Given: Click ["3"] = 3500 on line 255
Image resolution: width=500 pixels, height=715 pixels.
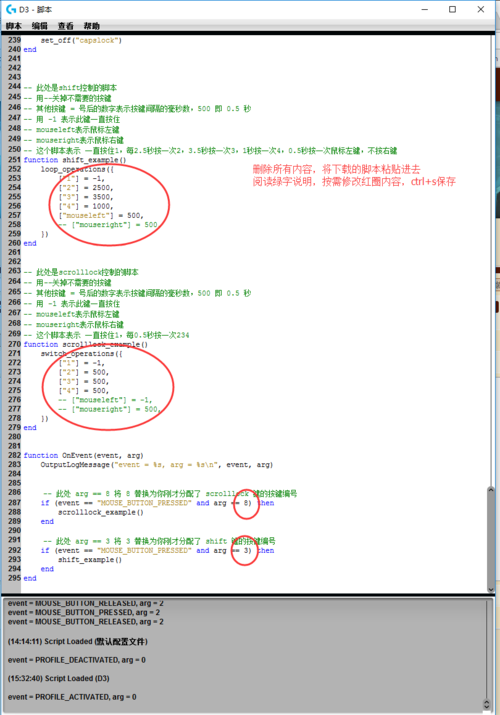Looking at the screenshot, I should click(x=86, y=197).
